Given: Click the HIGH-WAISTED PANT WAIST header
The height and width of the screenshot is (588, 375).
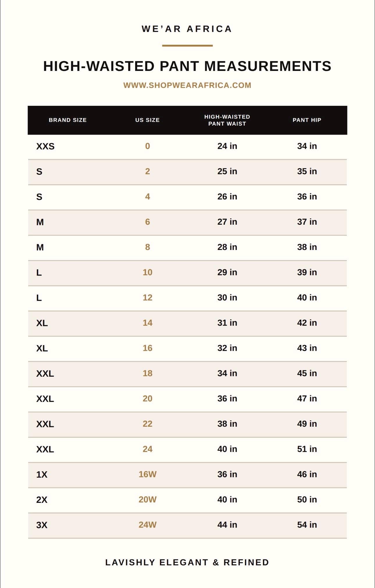Looking at the screenshot, I should (x=227, y=120).
